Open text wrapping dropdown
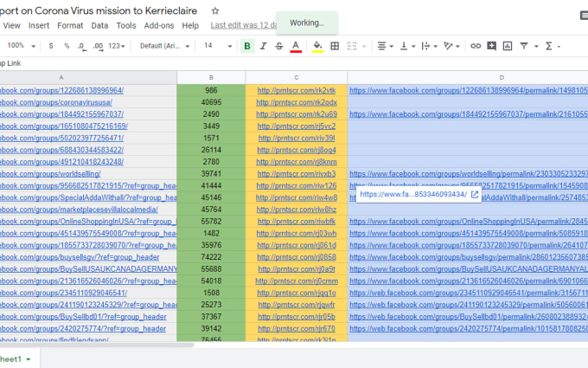This screenshot has height=368, width=588. pos(429,46)
